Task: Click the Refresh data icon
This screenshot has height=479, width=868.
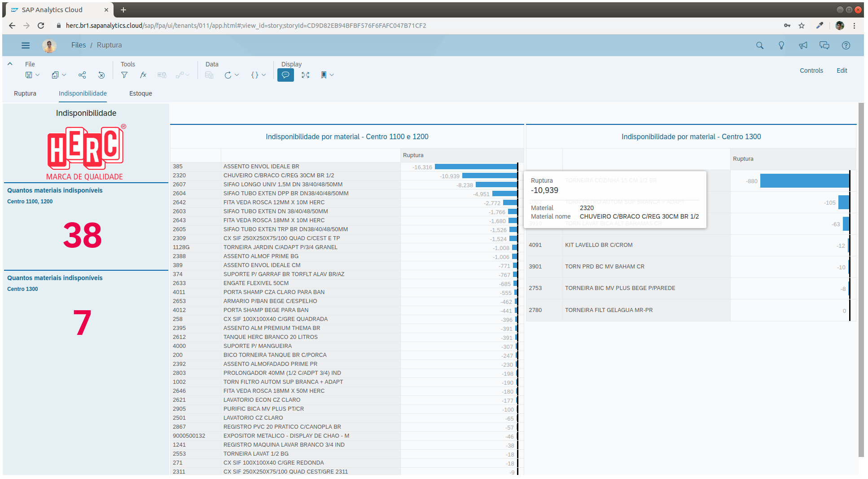Action: (x=228, y=75)
